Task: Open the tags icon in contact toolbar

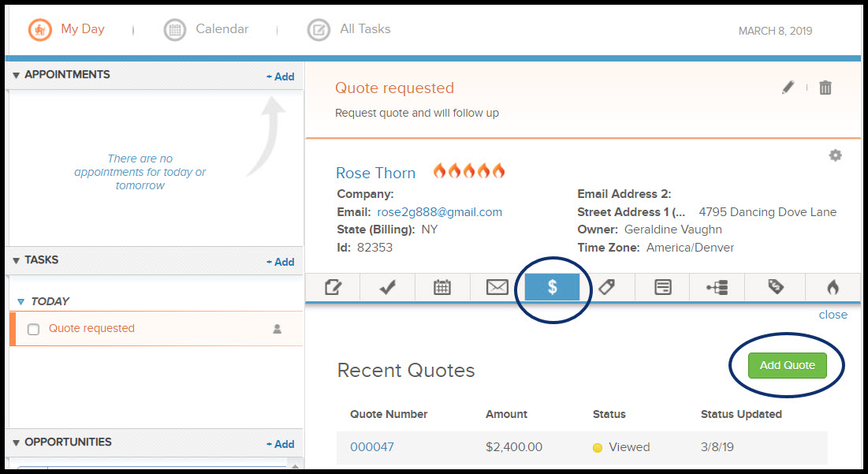Action: point(776,287)
